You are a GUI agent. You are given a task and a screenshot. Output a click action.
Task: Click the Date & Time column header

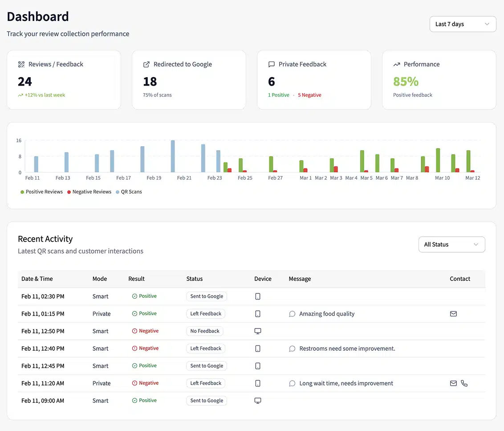click(37, 279)
